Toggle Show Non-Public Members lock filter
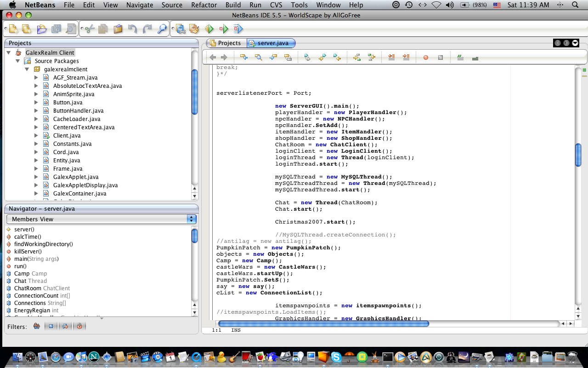This screenshot has height=368, width=588. [x=79, y=326]
